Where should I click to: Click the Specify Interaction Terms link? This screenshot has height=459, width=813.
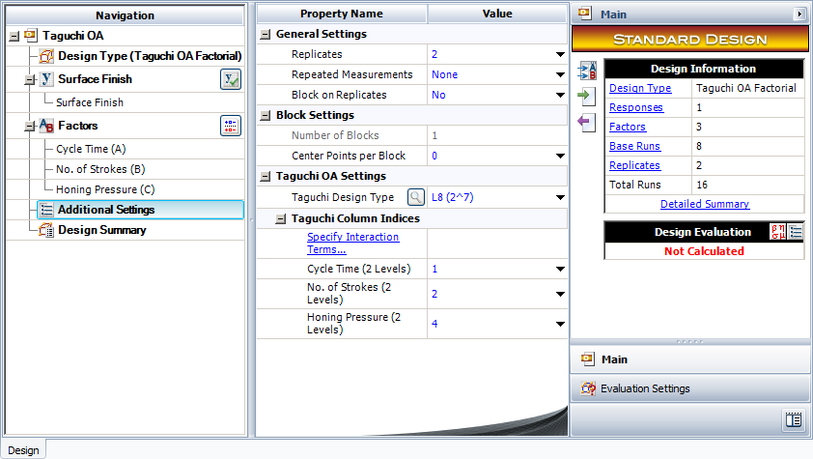point(352,243)
